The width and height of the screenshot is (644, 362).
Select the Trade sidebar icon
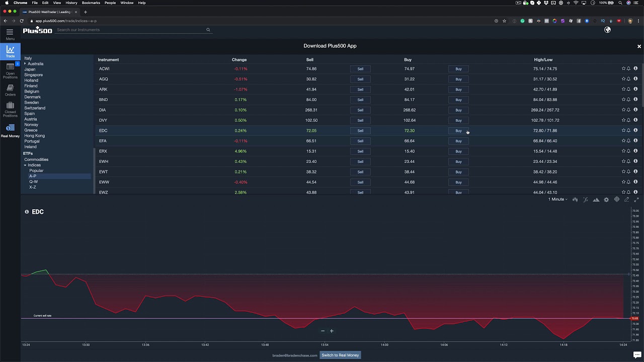point(10,51)
